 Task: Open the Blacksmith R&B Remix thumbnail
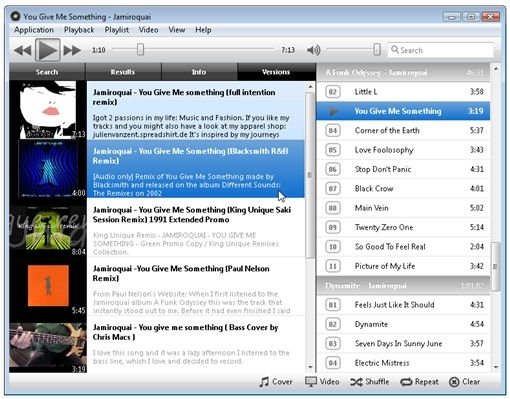pyautogui.click(x=48, y=169)
